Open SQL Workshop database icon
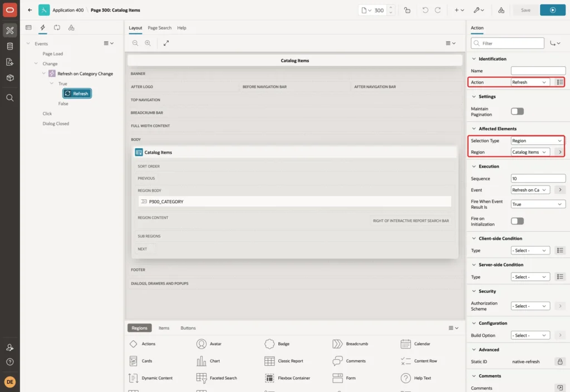 10,46
